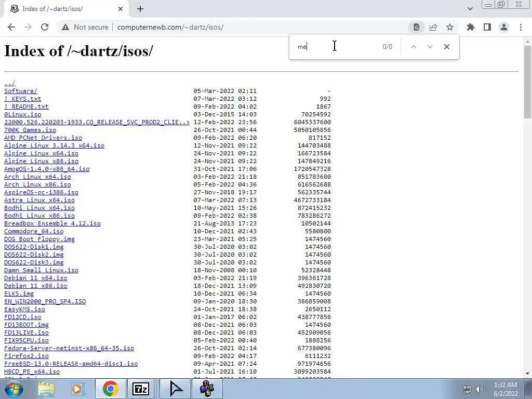This screenshot has height=399, width=532.
Task: Download Arch_Linux_x64.iso
Action: pyautogui.click(x=37, y=177)
